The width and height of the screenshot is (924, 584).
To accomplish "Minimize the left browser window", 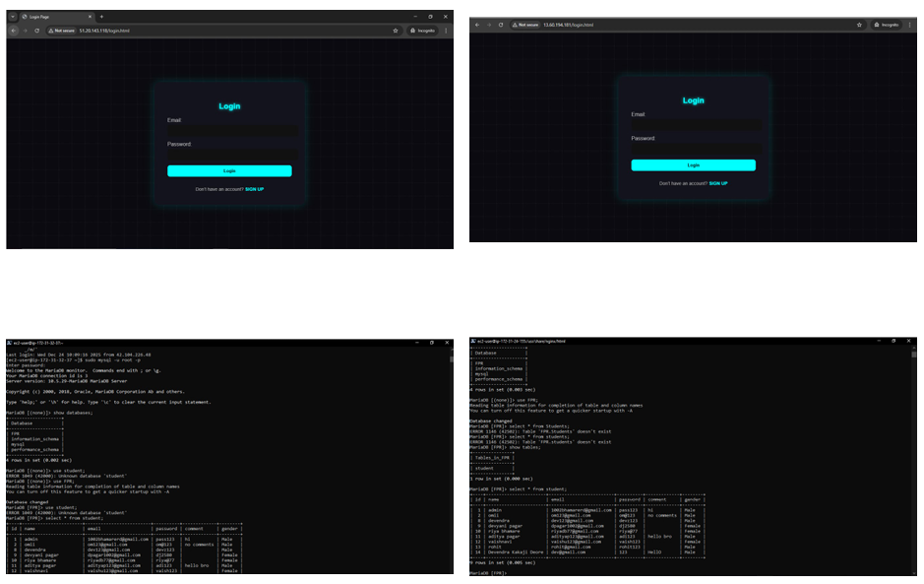I will pyautogui.click(x=415, y=17).
